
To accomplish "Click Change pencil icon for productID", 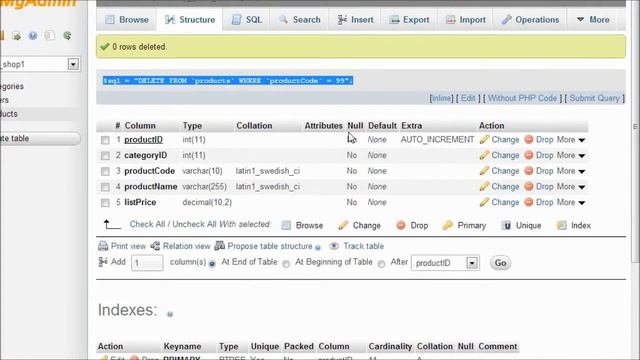I will pos(484,140).
